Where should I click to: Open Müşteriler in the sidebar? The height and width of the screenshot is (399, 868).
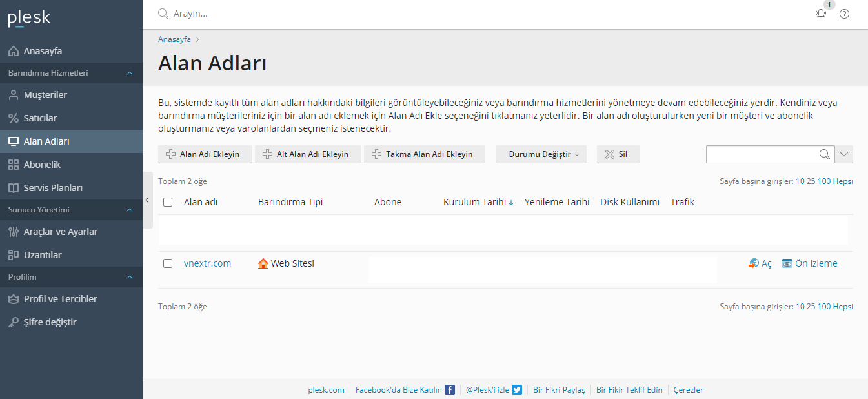pos(71,95)
